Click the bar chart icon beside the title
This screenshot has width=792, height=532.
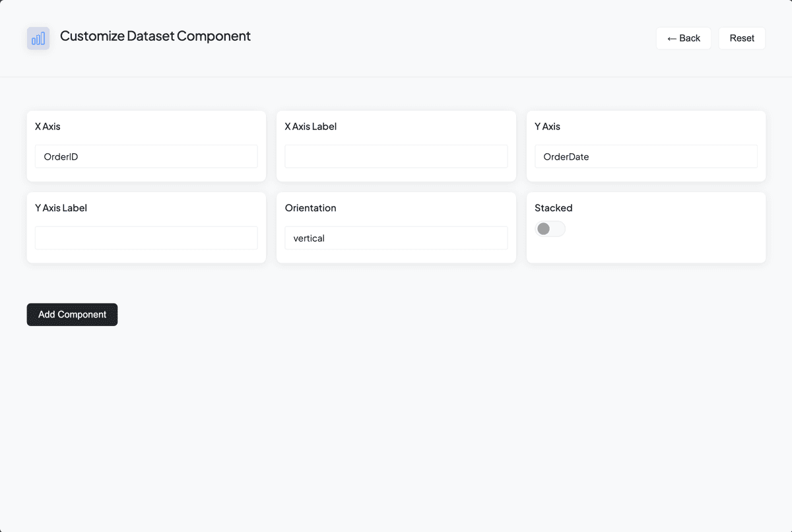[x=38, y=38]
